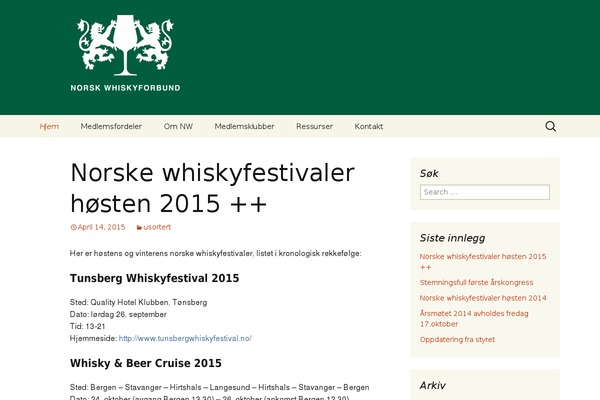Open sidebar link Norske whiskyfestivaler høsten 2015 ++
This screenshot has width=600, height=400.
(x=483, y=262)
